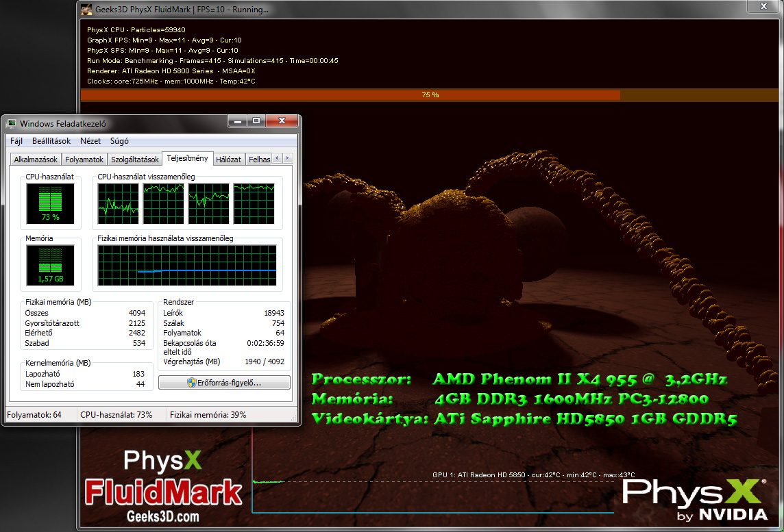
Task: Click the first CPU core history graph
Action: tap(118, 203)
